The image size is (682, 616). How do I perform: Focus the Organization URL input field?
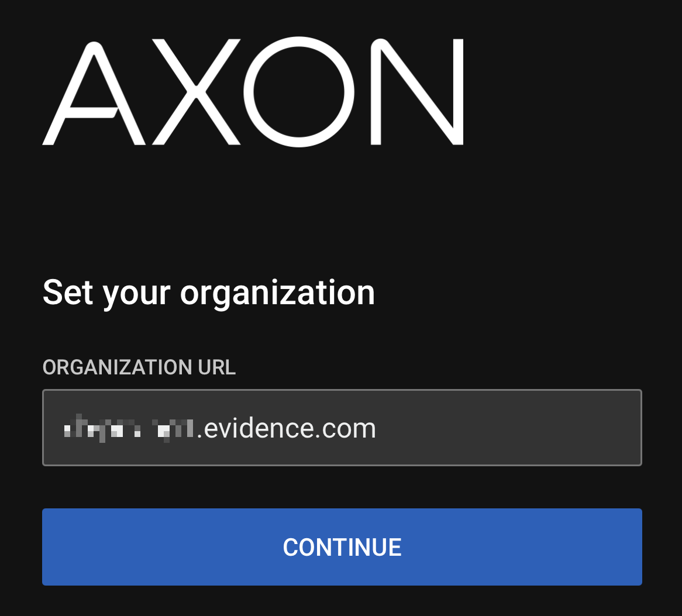click(342, 428)
